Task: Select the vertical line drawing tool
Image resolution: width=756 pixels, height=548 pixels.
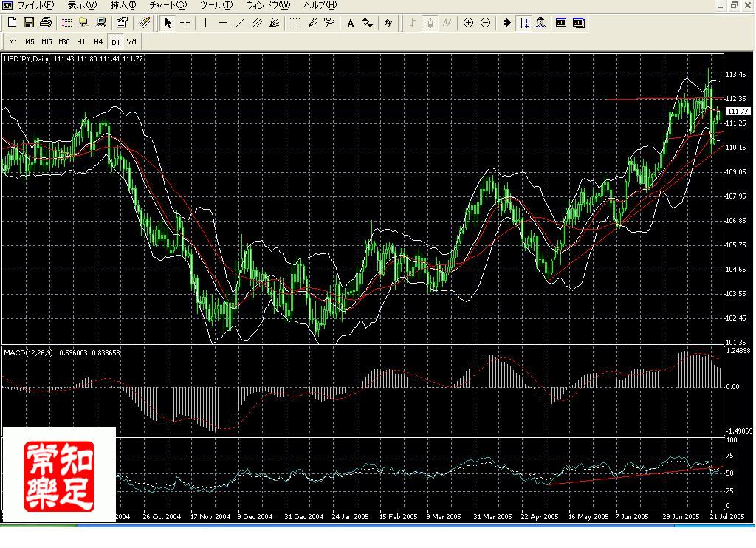Action: pyautogui.click(x=205, y=23)
